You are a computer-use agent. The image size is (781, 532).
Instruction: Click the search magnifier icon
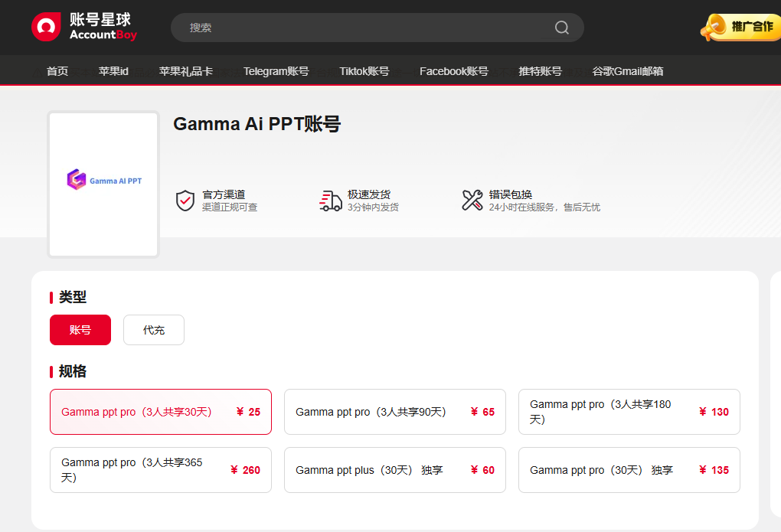pyautogui.click(x=562, y=28)
